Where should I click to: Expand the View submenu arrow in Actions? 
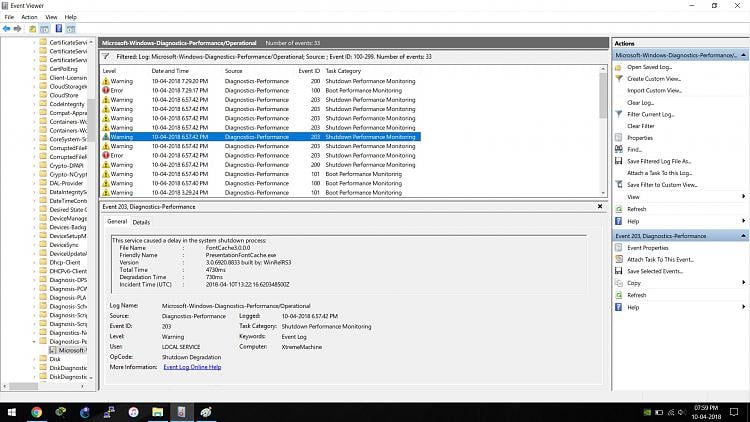743,197
